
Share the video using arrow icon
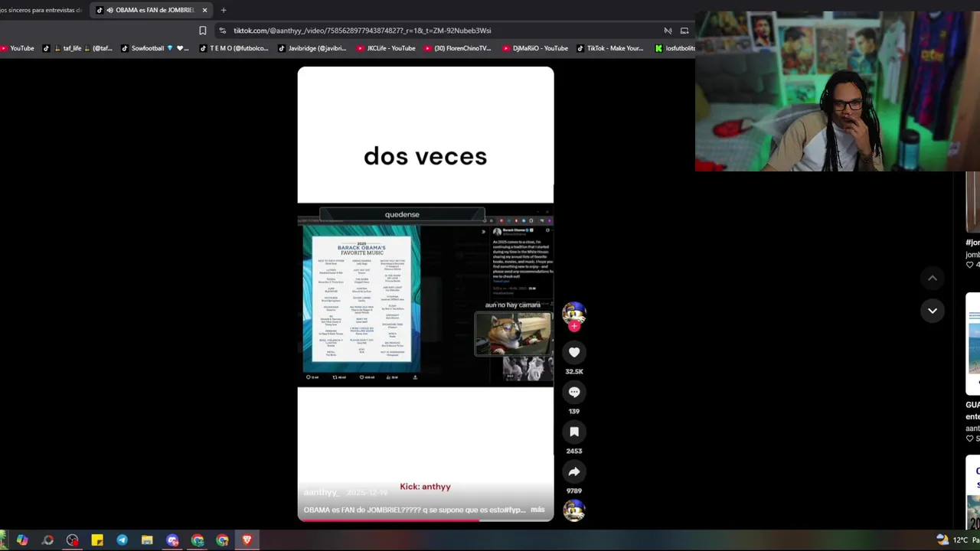(x=574, y=471)
